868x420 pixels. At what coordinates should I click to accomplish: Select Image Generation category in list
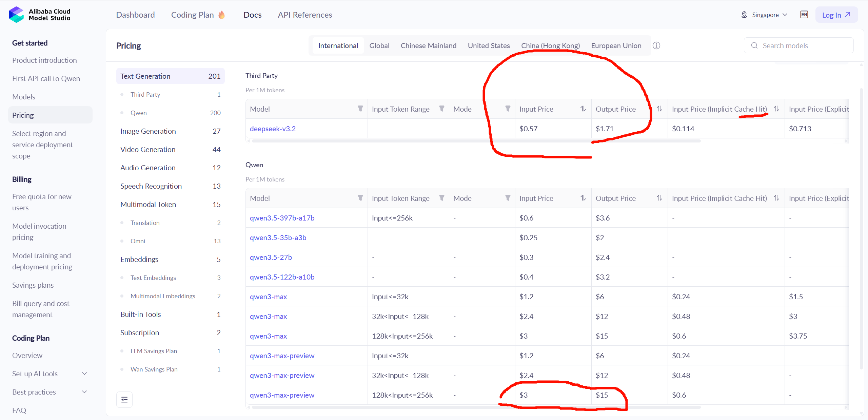[x=148, y=131]
